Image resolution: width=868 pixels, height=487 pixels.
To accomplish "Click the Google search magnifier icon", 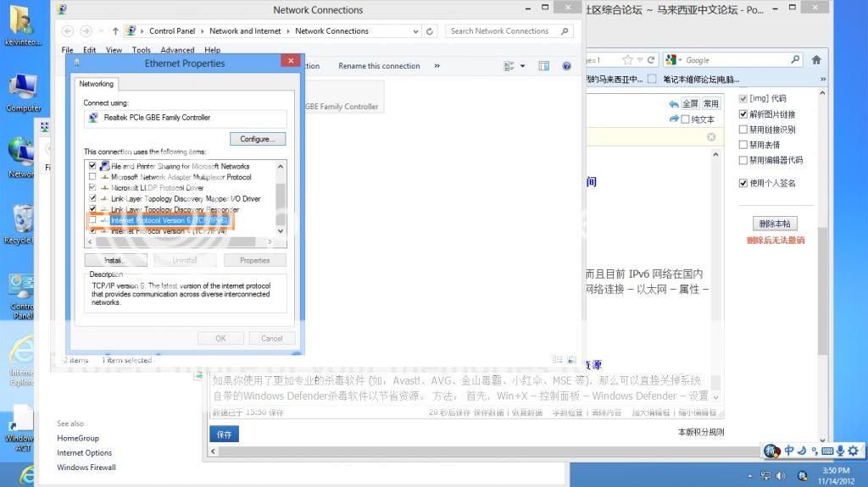I will [795, 60].
